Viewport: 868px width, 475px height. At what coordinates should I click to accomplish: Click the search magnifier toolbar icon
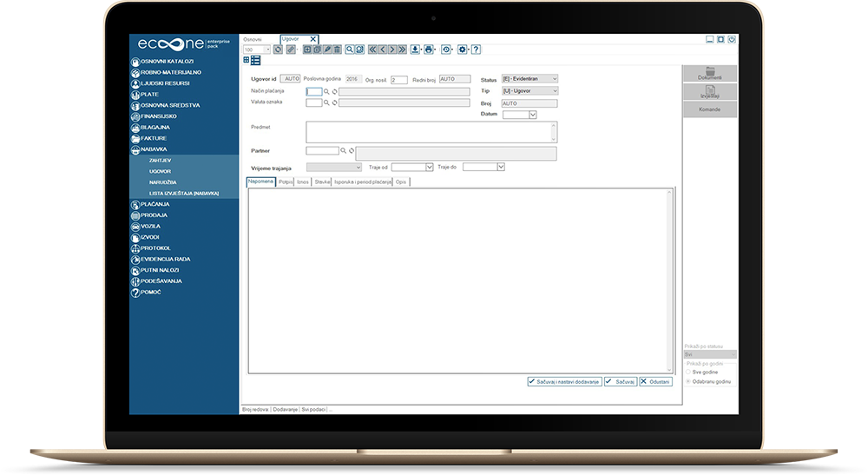[x=350, y=49]
